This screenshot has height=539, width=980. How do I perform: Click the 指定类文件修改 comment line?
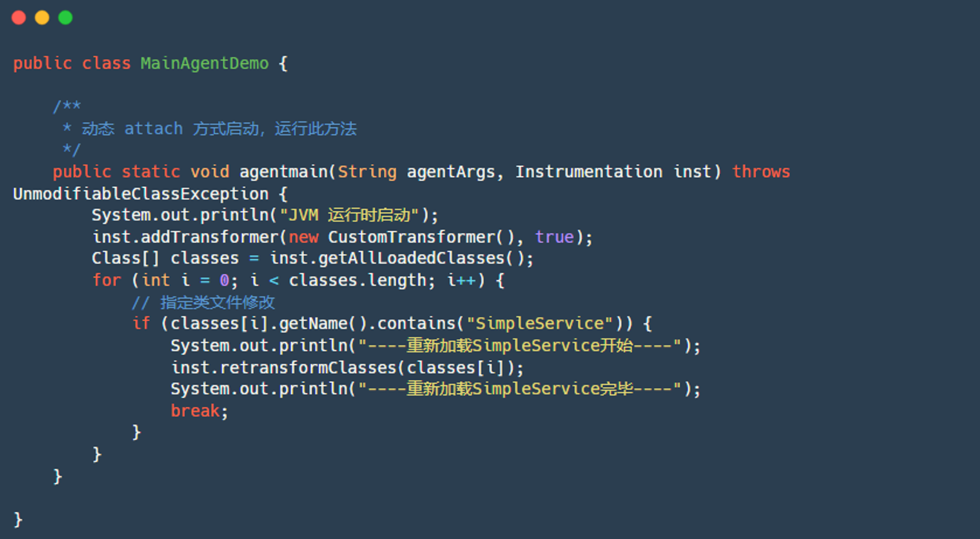(x=203, y=303)
